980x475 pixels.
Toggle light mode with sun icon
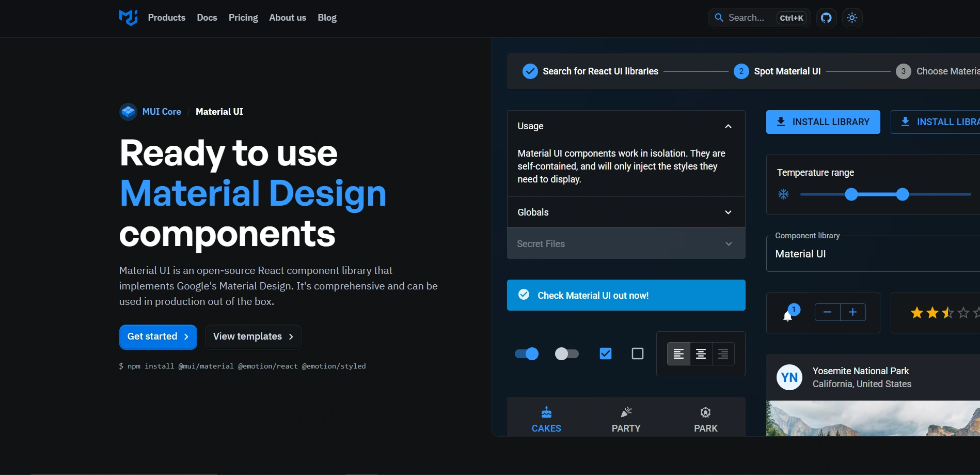[852, 18]
